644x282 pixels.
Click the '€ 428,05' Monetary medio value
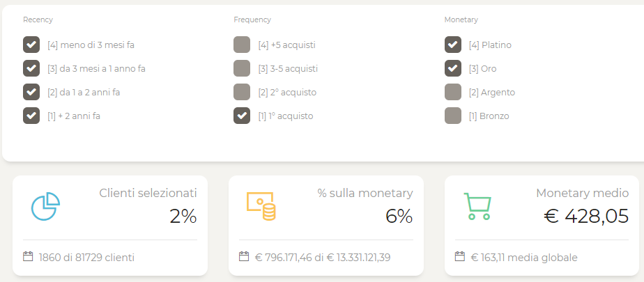point(586,217)
